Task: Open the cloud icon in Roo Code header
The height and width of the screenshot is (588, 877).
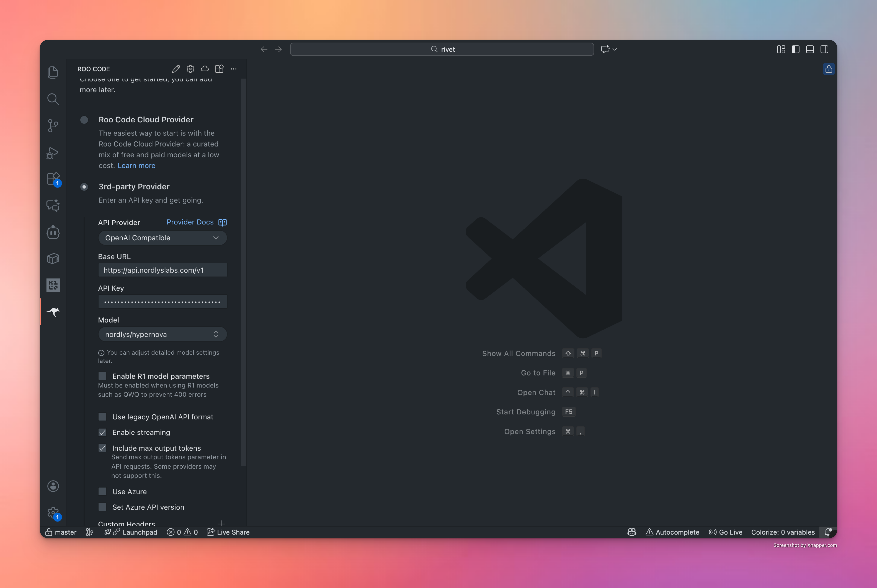Action: (x=205, y=69)
